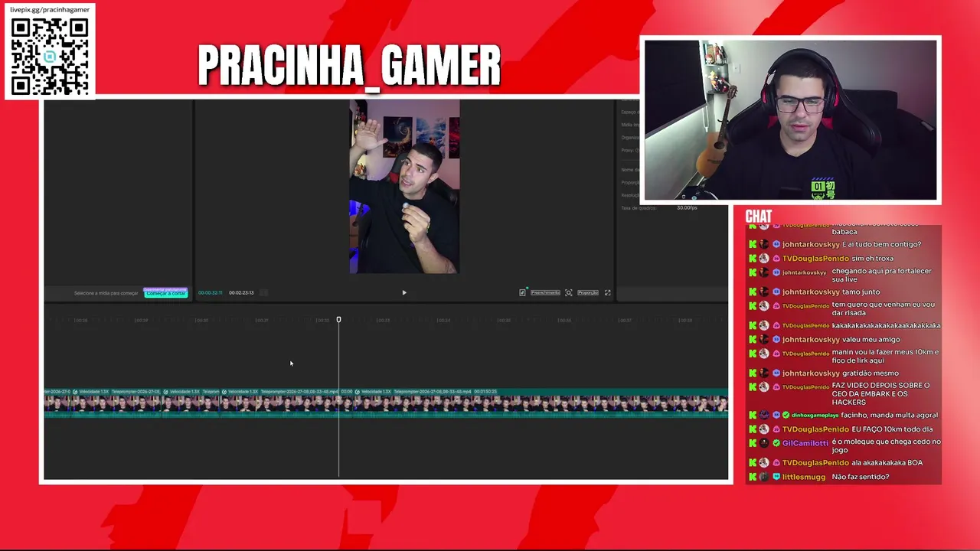Click chat message 'tamo junto'

(861, 292)
